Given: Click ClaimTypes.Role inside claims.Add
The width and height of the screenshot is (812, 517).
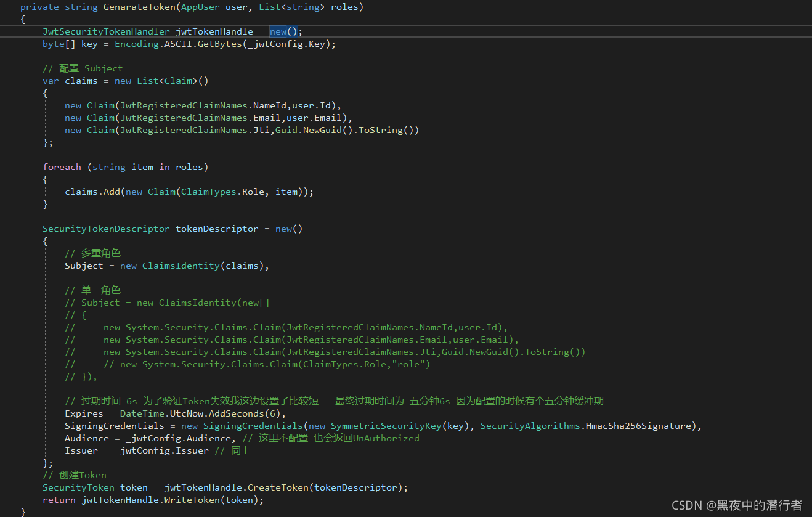Looking at the screenshot, I should [222, 192].
